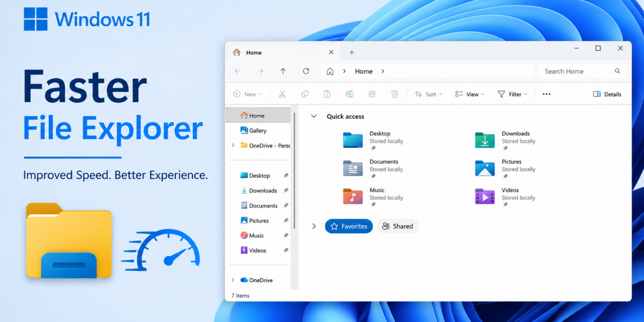Open the View dropdown menu
This screenshot has width=644, height=322.
pos(469,94)
